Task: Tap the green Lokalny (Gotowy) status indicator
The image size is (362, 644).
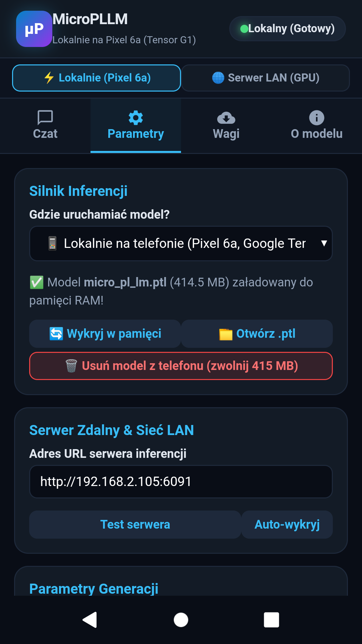Action: point(288,29)
